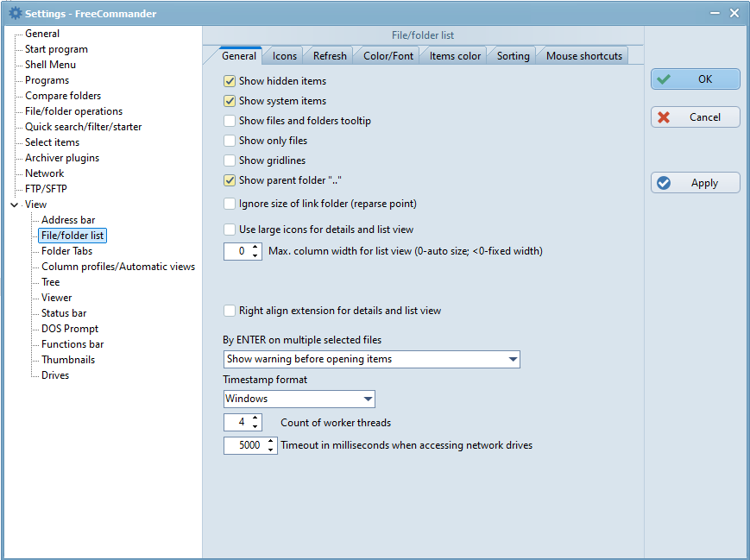
Task: Open Network settings
Action: point(45,173)
